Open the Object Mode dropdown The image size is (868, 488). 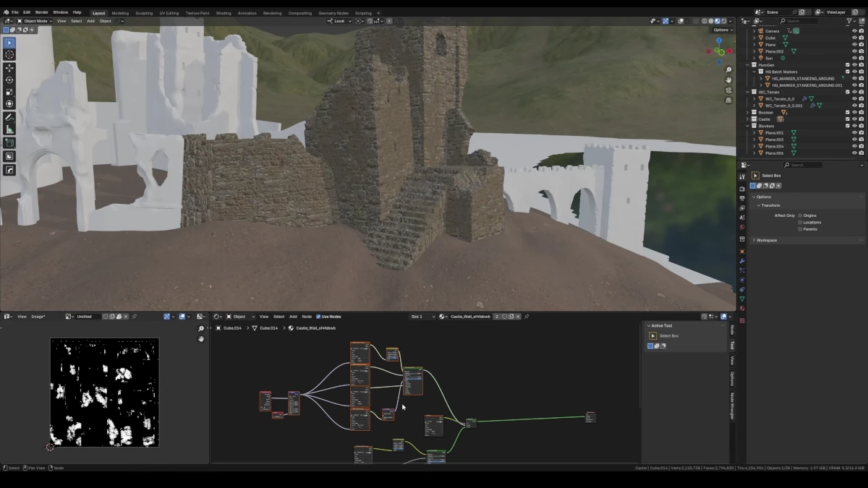tap(35, 21)
